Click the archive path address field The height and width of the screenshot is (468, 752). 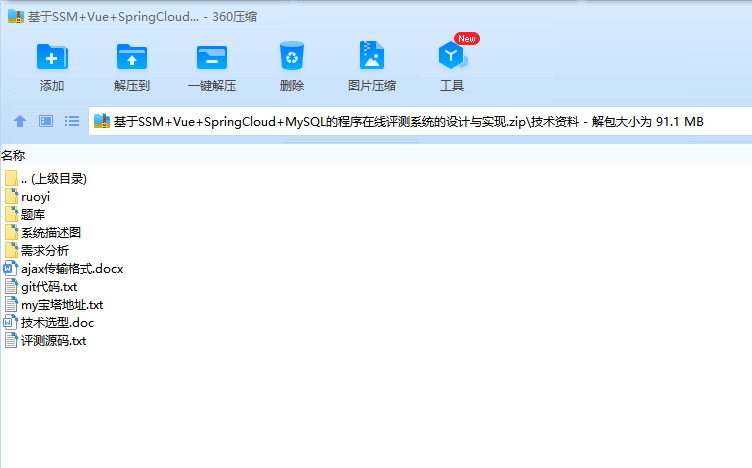pyautogui.click(x=420, y=122)
